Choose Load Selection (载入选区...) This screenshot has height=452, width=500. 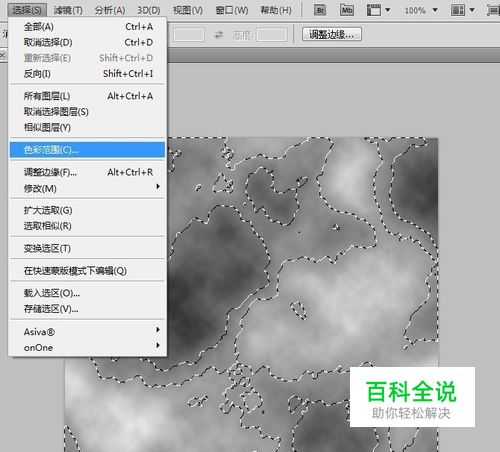click(88, 293)
